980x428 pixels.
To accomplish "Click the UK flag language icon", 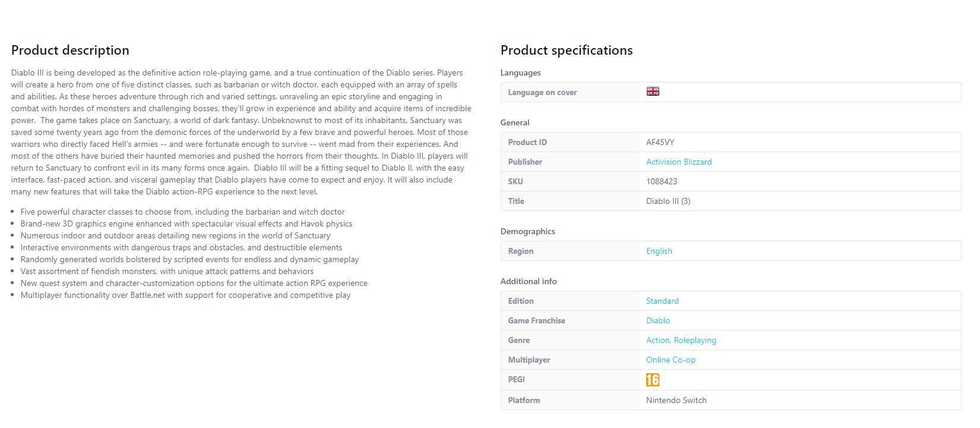I will (x=653, y=92).
